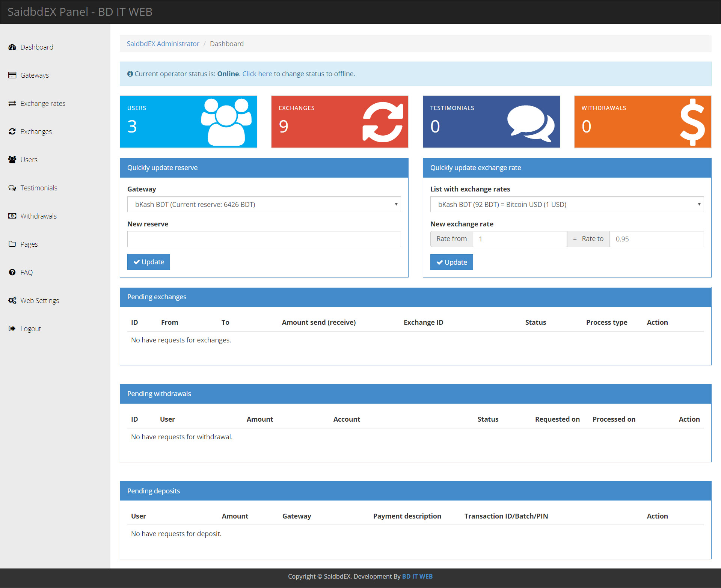Click the 'Click here' offline status link
Image resolution: width=721 pixels, height=588 pixels.
[x=257, y=74]
